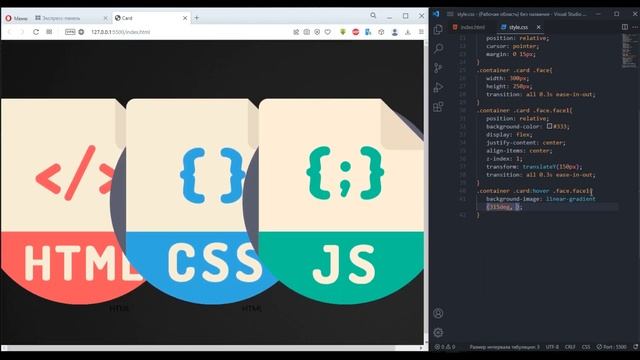The width and height of the screenshot is (640, 360).
Task: Click the errors and warnings status item
Action: pos(445,347)
